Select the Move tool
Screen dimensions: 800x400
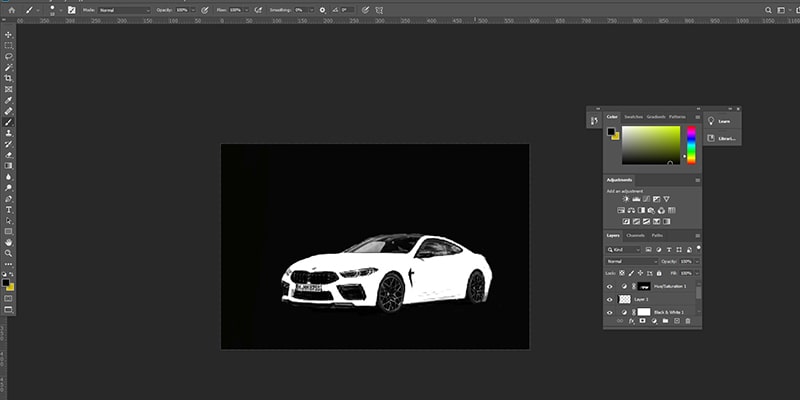8,35
